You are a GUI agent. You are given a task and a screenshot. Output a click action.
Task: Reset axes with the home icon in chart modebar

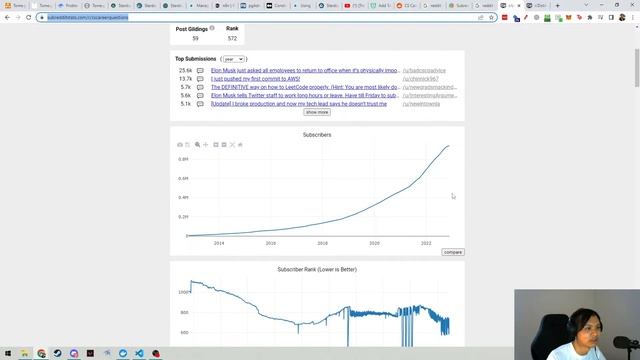240,145
